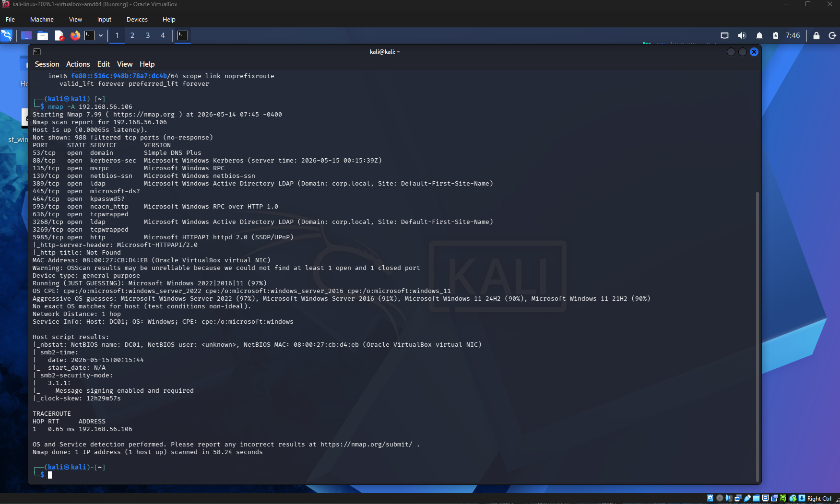Click the Show Desktop panel icon
Screen dimensions: 840x504
26,35
